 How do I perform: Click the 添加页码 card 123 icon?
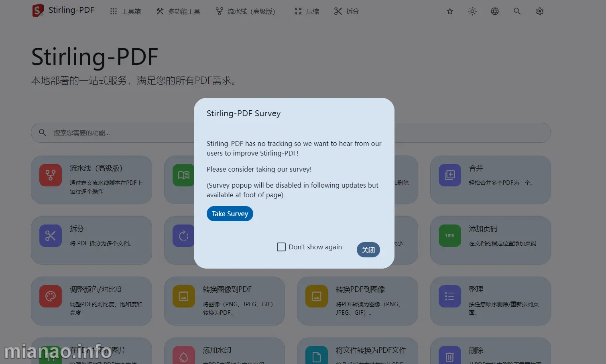pos(450,236)
